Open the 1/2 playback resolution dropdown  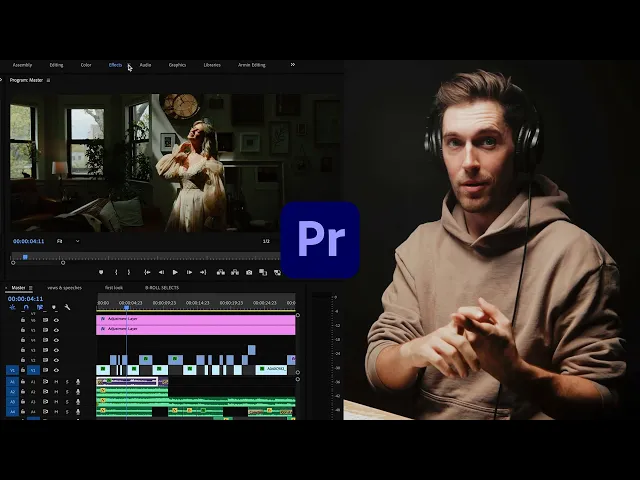click(266, 241)
